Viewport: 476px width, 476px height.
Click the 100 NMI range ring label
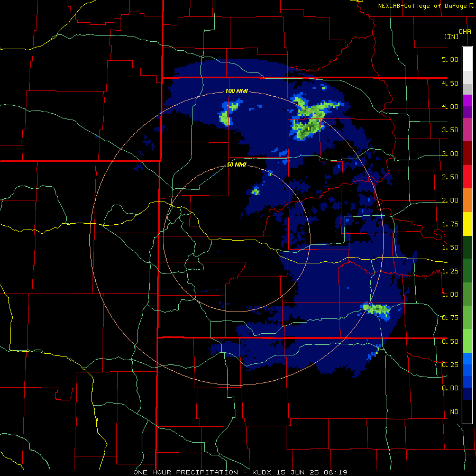tap(236, 91)
